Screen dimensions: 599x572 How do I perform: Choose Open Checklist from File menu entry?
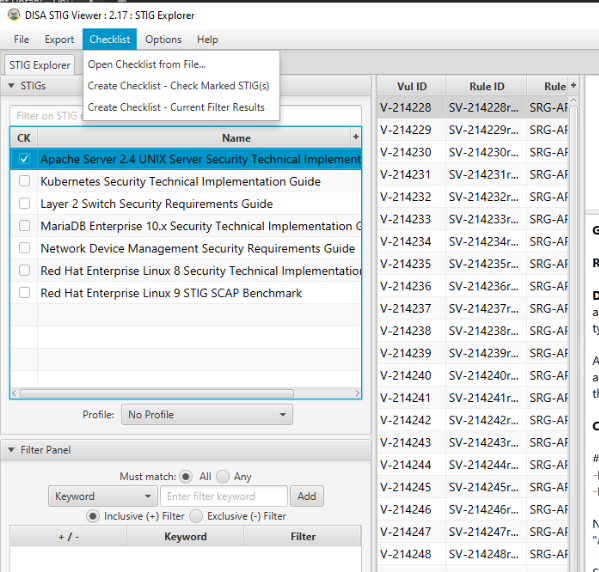coord(147,64)
